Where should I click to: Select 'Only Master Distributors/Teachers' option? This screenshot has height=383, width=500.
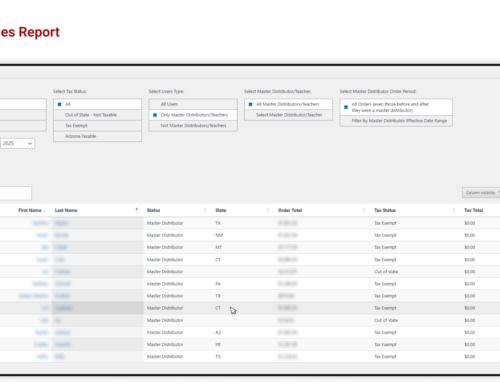(x=193, y=115)
